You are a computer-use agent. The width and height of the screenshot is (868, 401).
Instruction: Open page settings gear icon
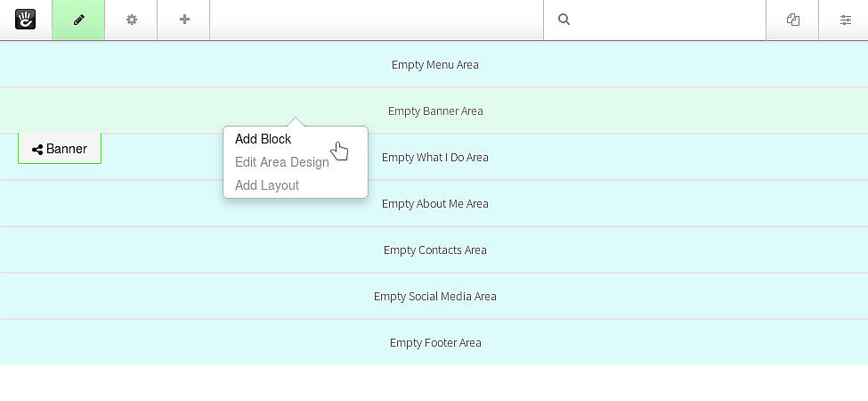click(131, 20)
